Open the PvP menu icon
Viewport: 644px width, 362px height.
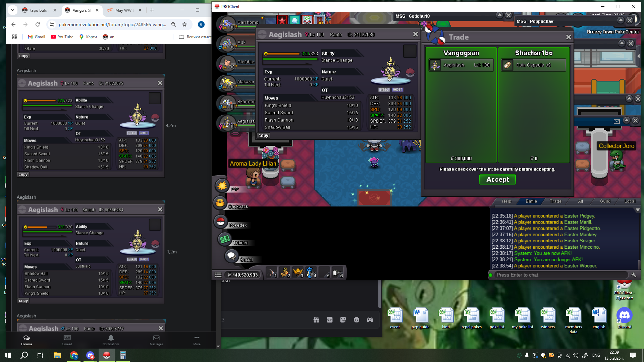(222, 186)
